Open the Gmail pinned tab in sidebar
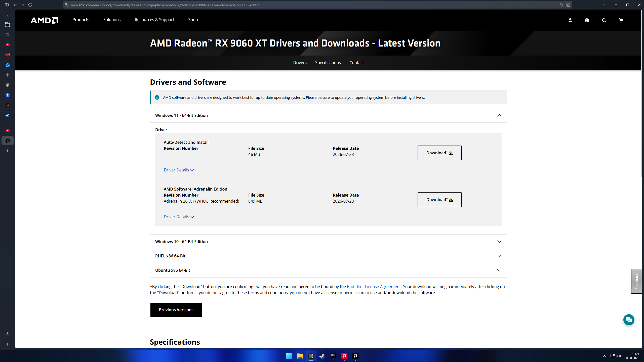The image size is (644, 362). pos(8,55)
